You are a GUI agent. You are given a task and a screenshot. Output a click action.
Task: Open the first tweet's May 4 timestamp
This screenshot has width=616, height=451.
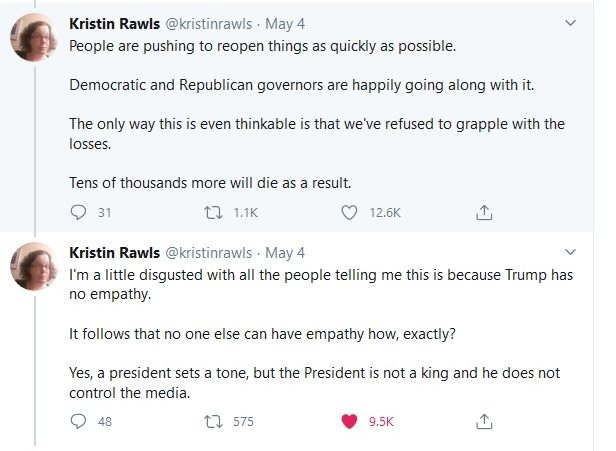[285, 22]
